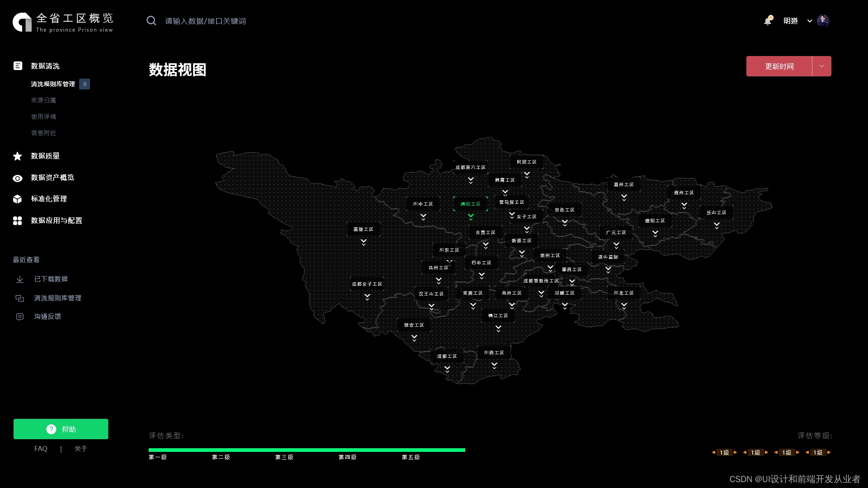
Task: Click the 标准化管理 cube icon
Action: (18, 199)
